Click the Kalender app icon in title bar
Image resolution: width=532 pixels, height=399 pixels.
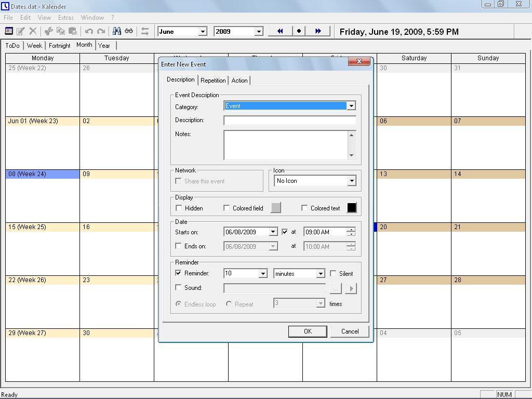point(5,6)
